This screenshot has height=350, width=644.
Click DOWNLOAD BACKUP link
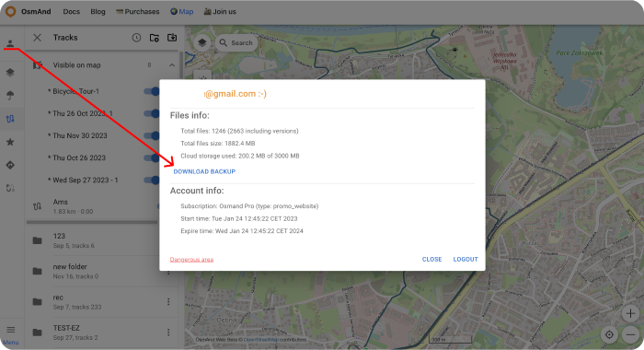click(x=204, y=171)
